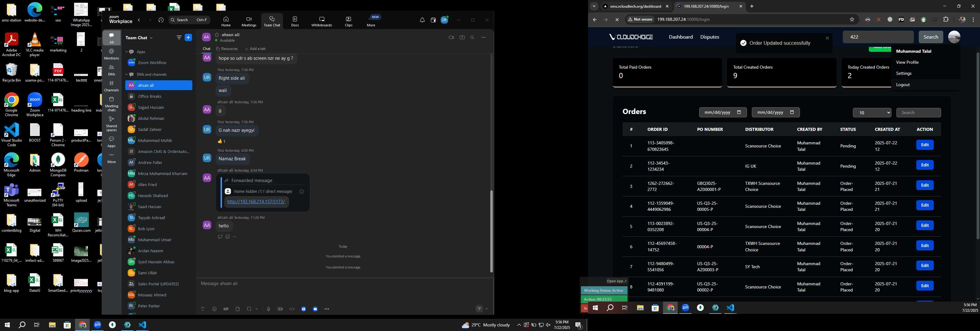This screenshot has height=331, width=980.
Task: Attach a file in message composer
Action: [237, 309]
